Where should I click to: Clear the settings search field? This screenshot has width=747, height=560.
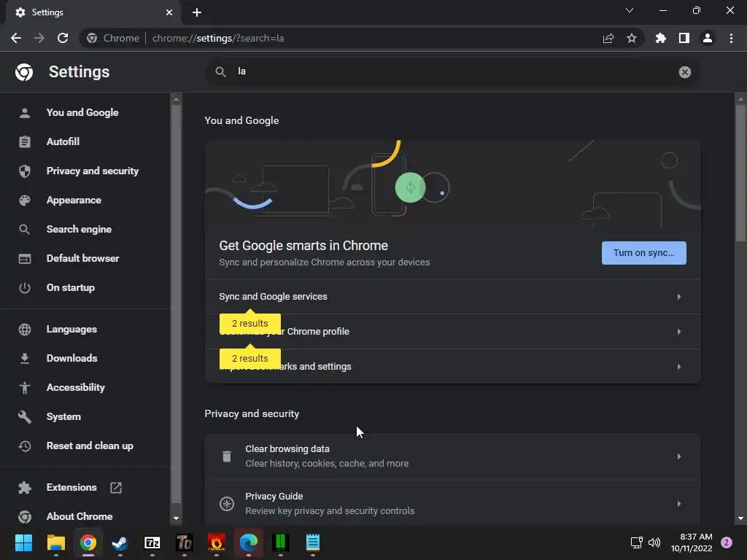tap(684, 72)
